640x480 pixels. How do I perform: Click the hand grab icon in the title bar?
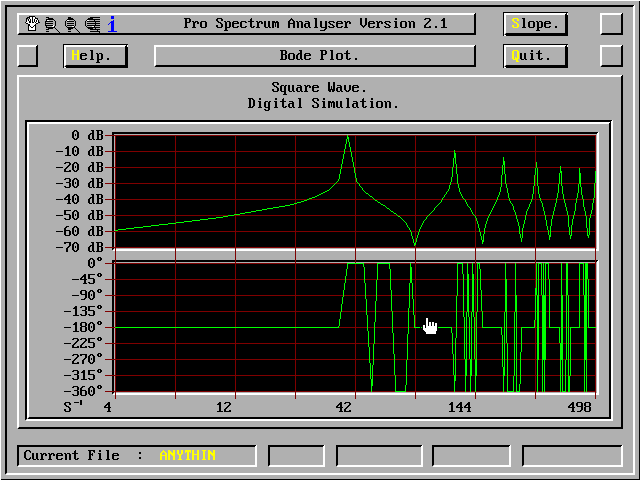32,24
